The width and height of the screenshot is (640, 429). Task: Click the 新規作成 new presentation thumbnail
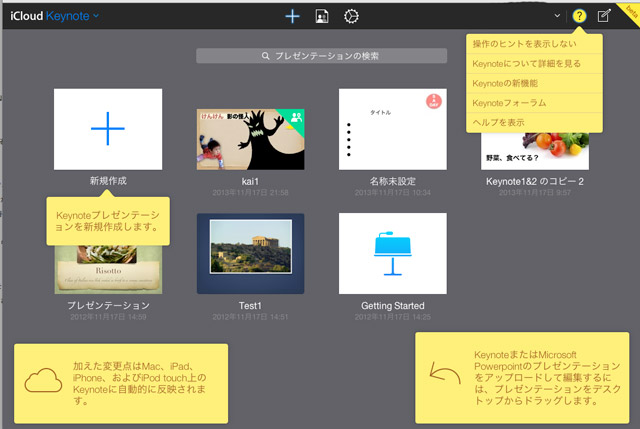click(x=108, y=129)
